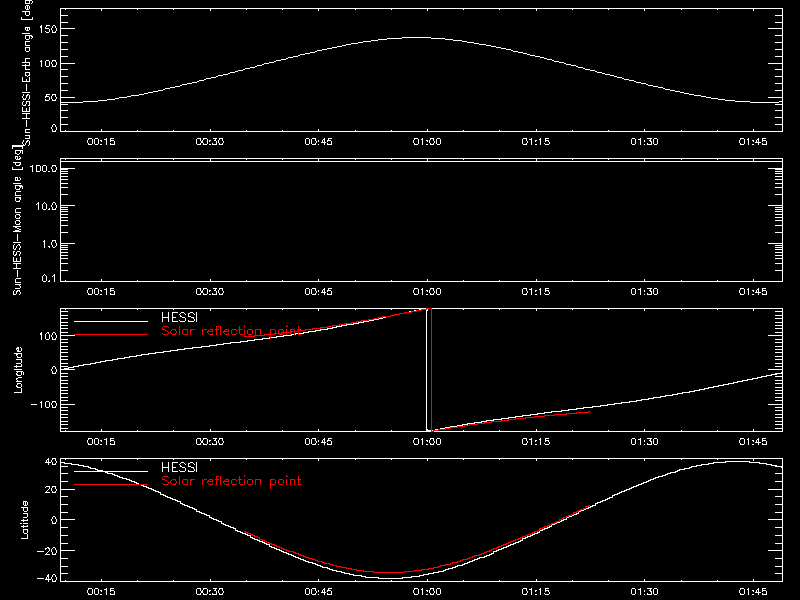Screen dimensions: 800x600
Task: Select the 100 tick on Longitude axis
Action: tap(48, 336)
